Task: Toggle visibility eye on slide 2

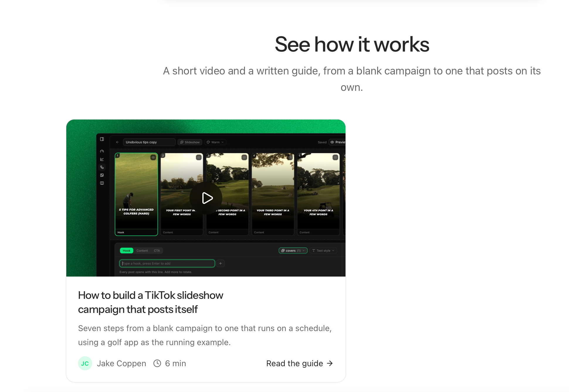Action: click(199, 157)
